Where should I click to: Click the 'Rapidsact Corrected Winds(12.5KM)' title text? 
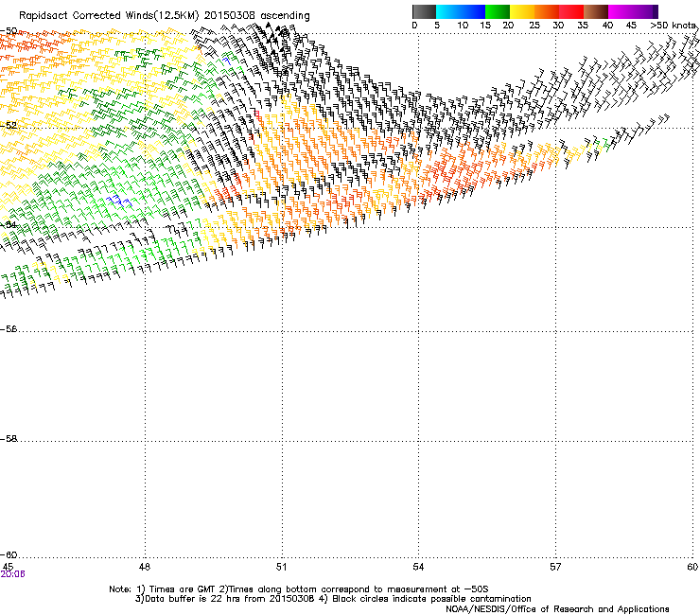pyautogui.click(x=109, y=16)
